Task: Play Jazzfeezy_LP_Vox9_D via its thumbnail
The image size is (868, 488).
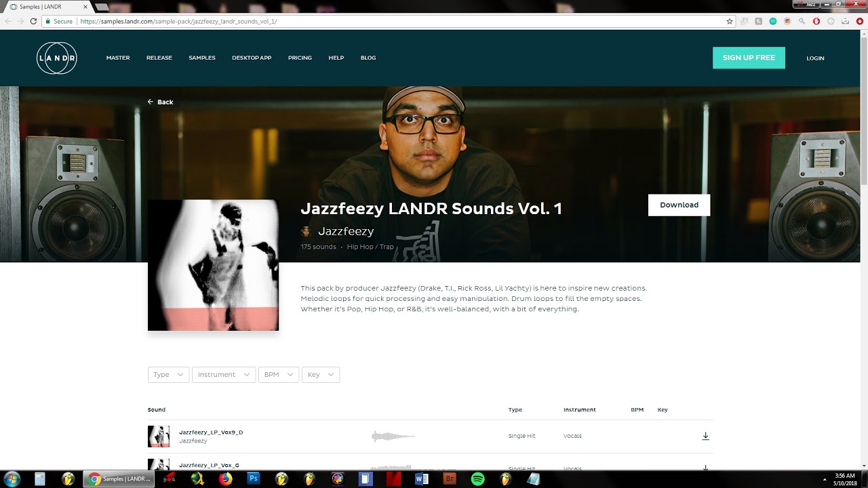Action: point(159,436)
